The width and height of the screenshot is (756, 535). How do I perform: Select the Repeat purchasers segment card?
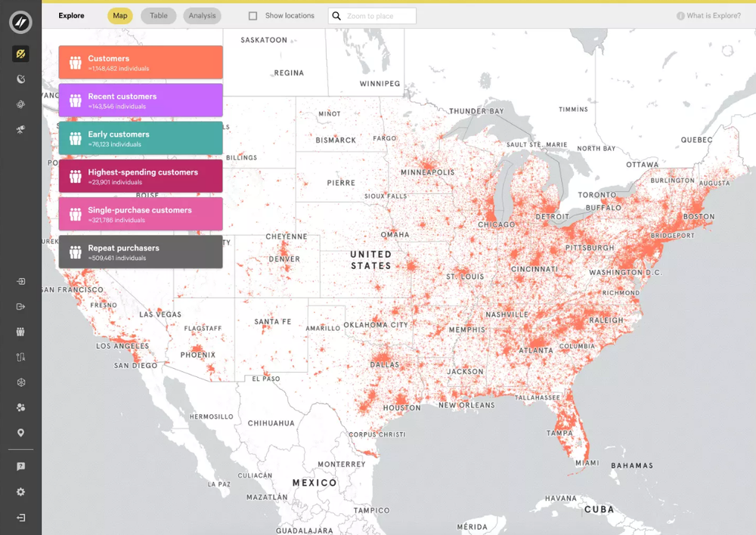141,252
